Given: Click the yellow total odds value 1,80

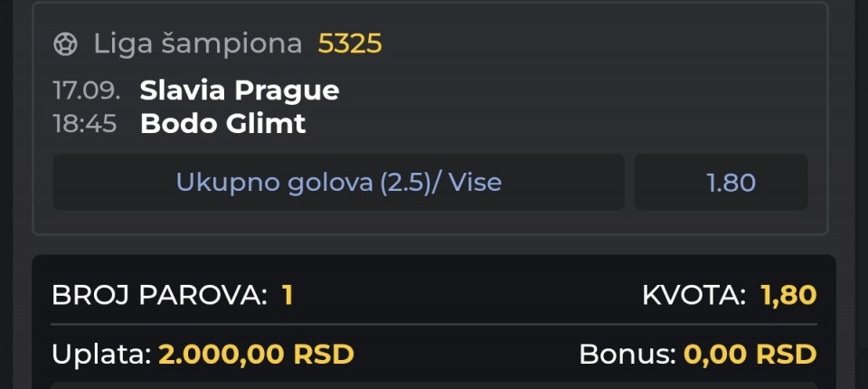Looking at the screenshot, I should (788, 295).
